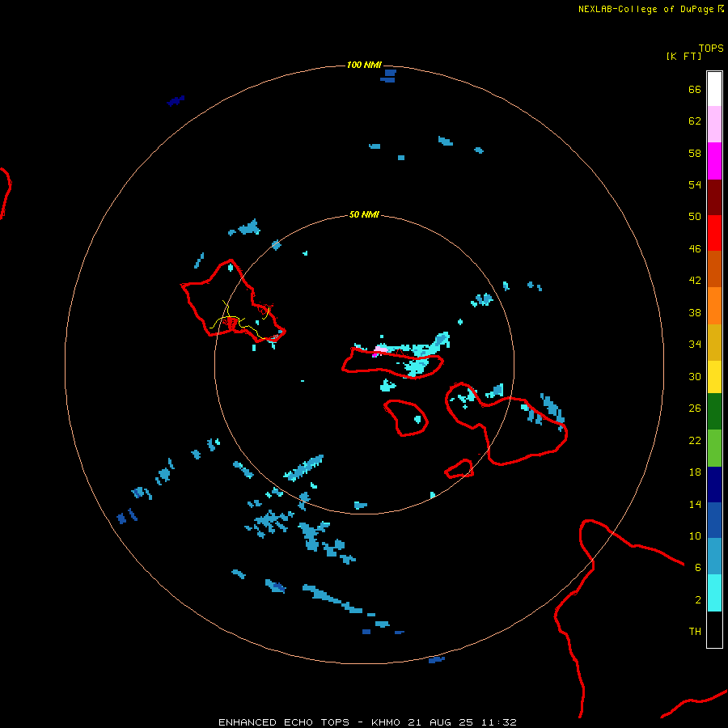The width and height of the screenshot is (728, 728).
Task: Click the 50 legend value
Action: tap(695, 216)
